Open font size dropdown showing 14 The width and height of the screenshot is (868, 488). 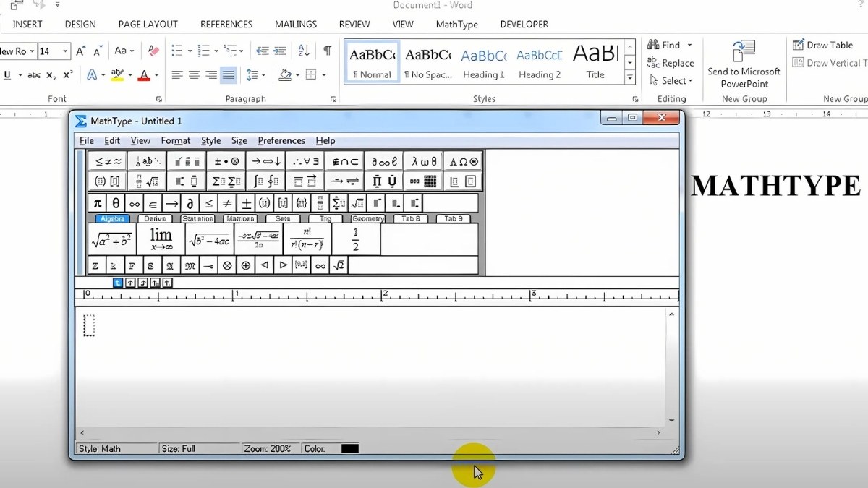point(66,51)
